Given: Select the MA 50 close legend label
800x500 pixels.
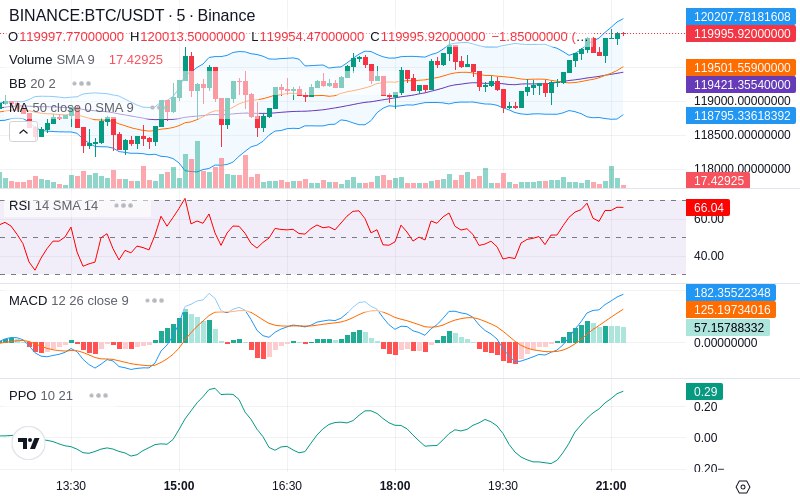Looking at the screenshot, I should point(71,108).
